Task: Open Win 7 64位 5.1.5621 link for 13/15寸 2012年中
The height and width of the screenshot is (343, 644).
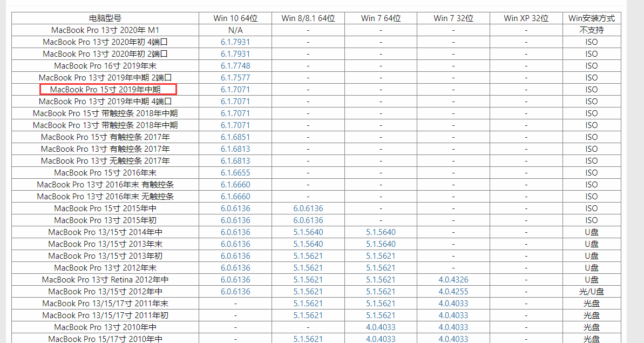Action: point(381,292)
